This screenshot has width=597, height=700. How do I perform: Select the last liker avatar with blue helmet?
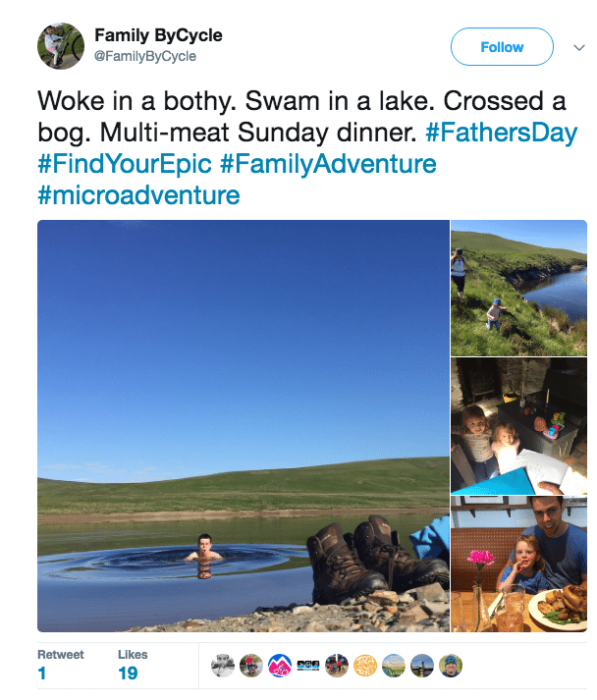pyautogui.click(x=451, y=666)
